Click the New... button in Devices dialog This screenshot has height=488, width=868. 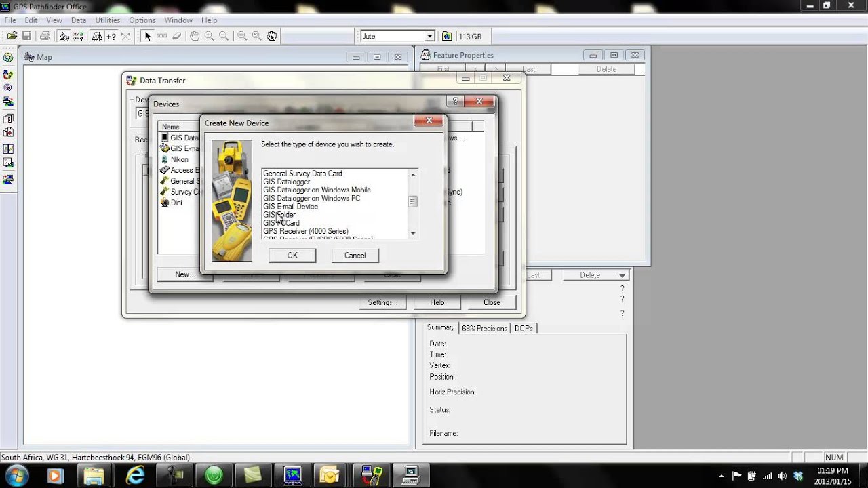pos(184,274)
